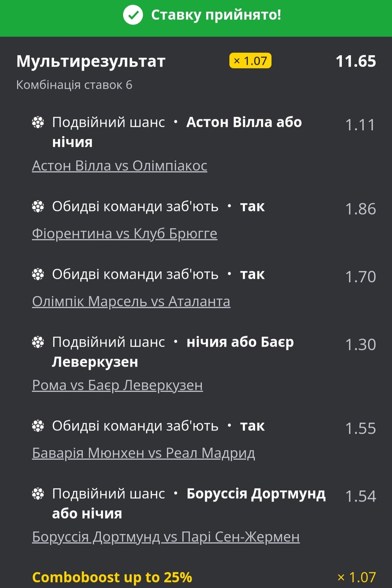The height and width of the screenshot is (588, 392).
Task: Click the yellow × 1.07 boost badge
Action: point(250,61)
